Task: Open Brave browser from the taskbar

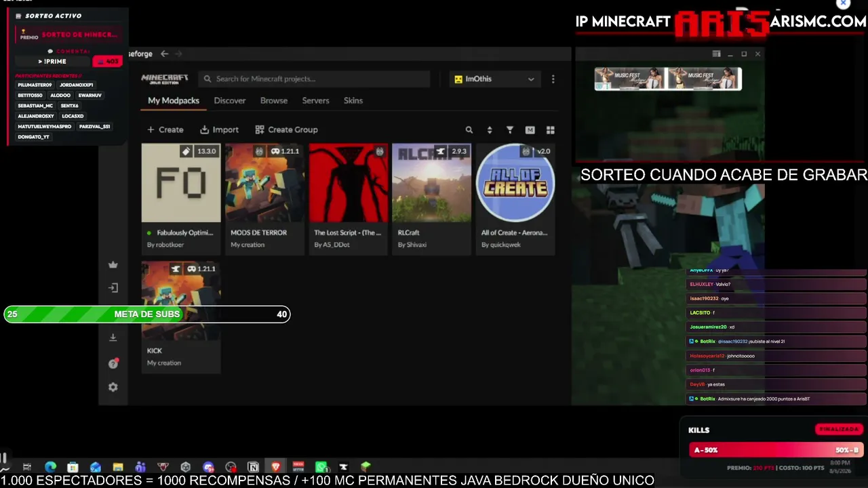Action: pos(275,467)
